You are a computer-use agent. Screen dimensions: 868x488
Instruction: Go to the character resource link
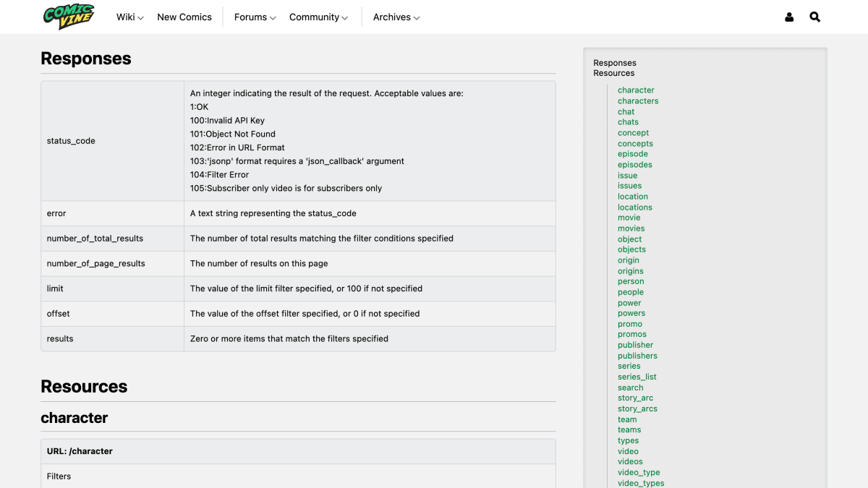[x=636, y=90]
